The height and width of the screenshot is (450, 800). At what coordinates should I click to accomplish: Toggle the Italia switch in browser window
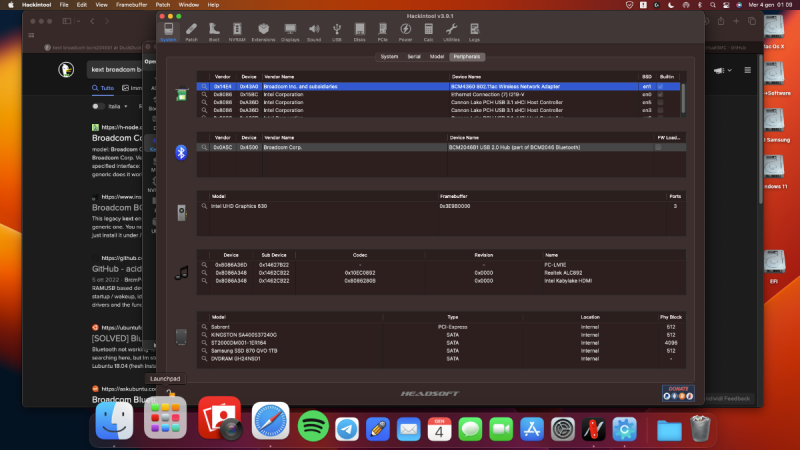point(97,106)
